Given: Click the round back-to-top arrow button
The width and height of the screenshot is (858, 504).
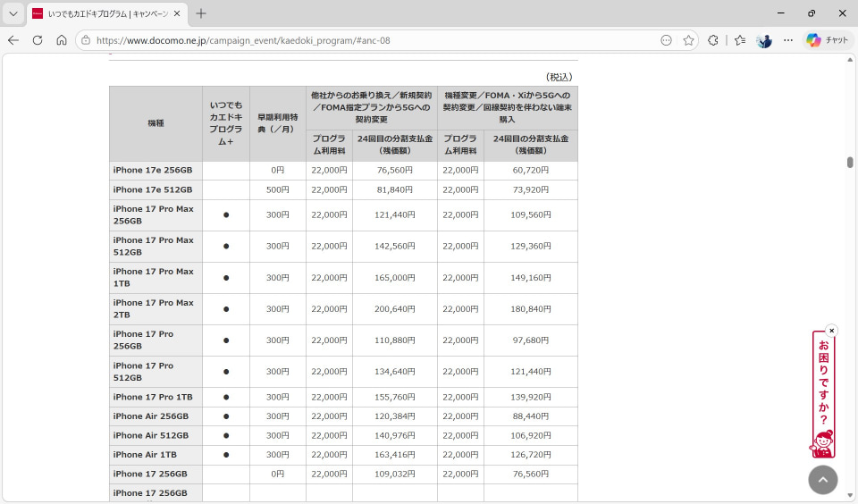Looking at the screenshot, I should point(822,479).
